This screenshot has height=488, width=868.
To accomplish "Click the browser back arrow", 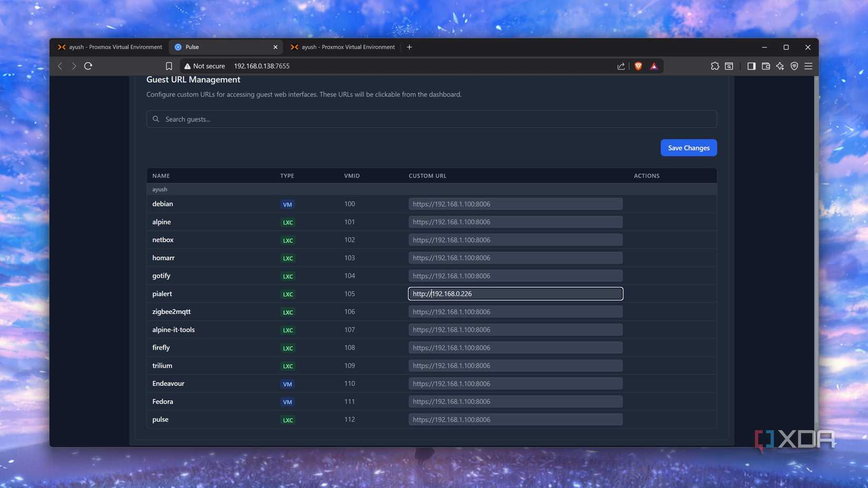I will coord(60,66).
